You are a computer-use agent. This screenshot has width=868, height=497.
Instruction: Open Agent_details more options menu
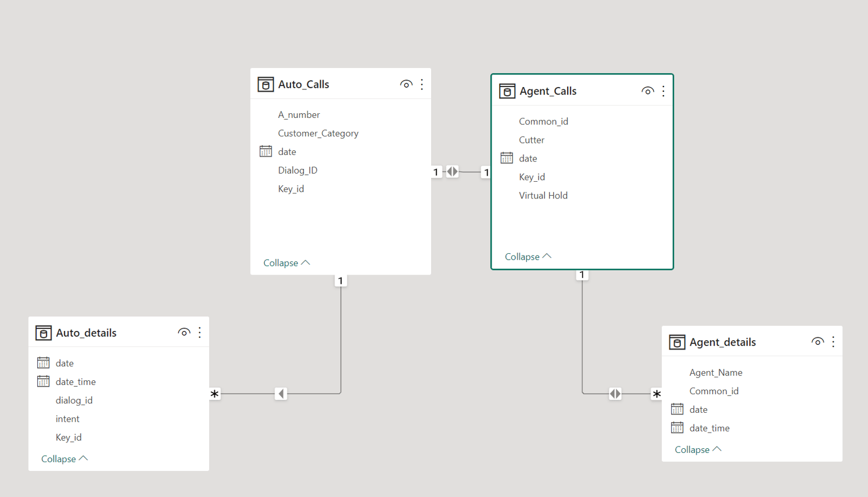click(833, 342)
